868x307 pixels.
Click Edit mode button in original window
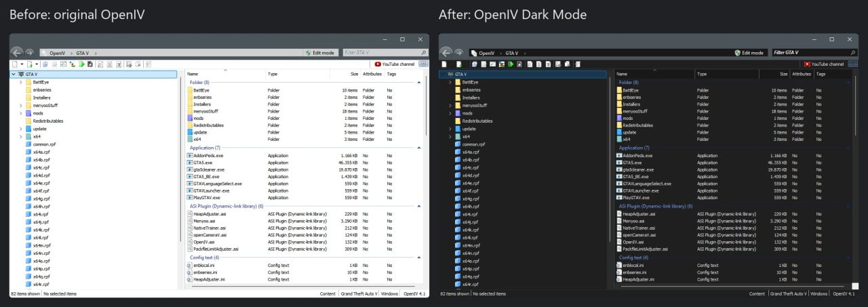point(319,52)
